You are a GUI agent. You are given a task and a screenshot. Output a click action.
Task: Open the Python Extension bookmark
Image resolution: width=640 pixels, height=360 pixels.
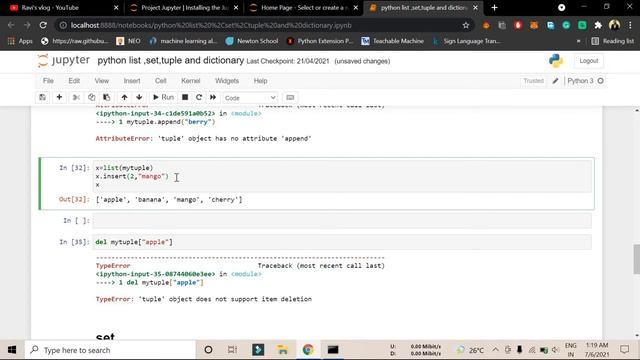pos(320,41)
